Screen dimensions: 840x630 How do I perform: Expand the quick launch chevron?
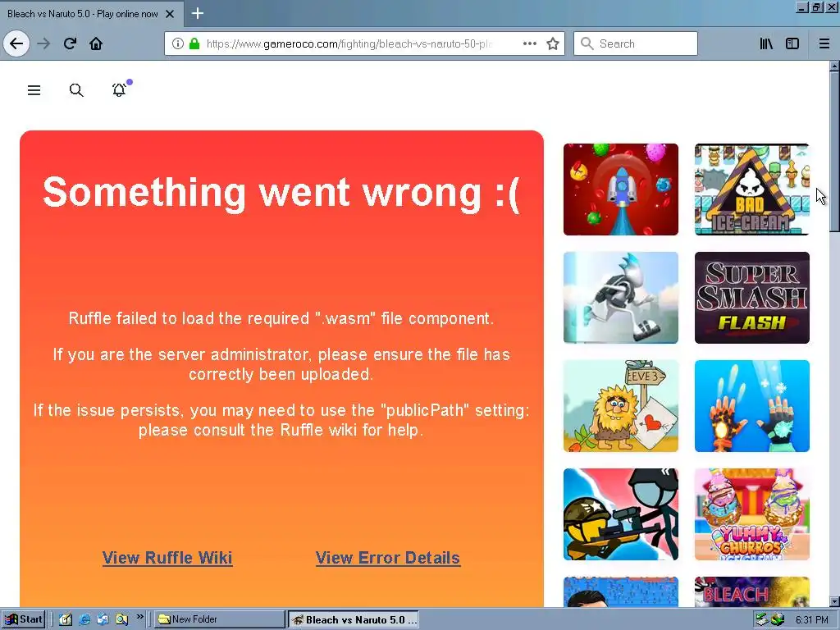tap(139, 617)
